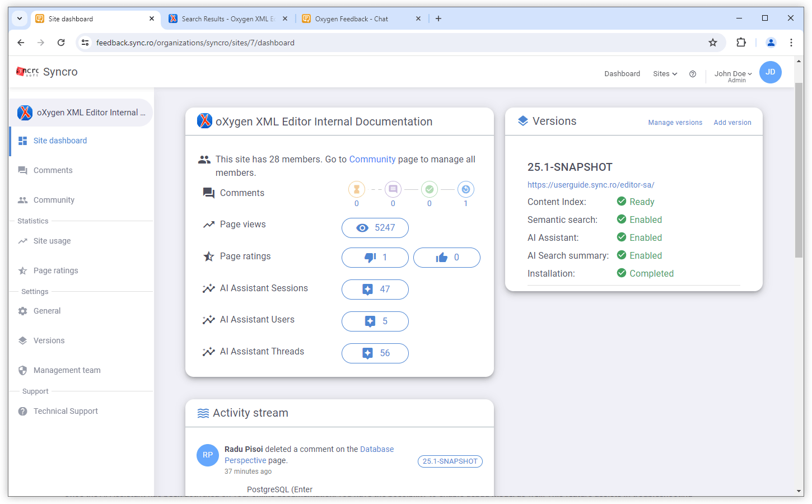Click the site information icon in address bar
The image size is (812, 504).
[x=85, y=43]
